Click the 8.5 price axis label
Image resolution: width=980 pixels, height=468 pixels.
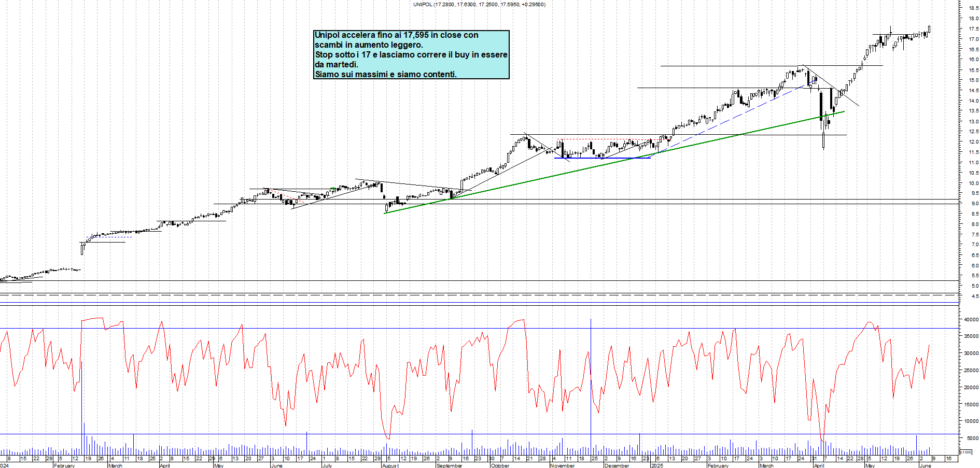pyautogui.click(x=974, y=214)
